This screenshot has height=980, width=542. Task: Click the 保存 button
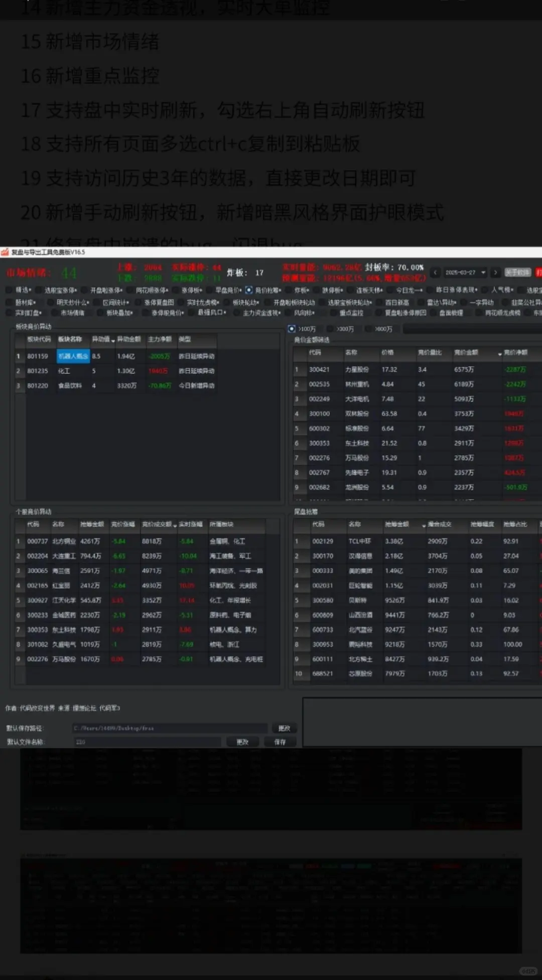tap(280, 742)
